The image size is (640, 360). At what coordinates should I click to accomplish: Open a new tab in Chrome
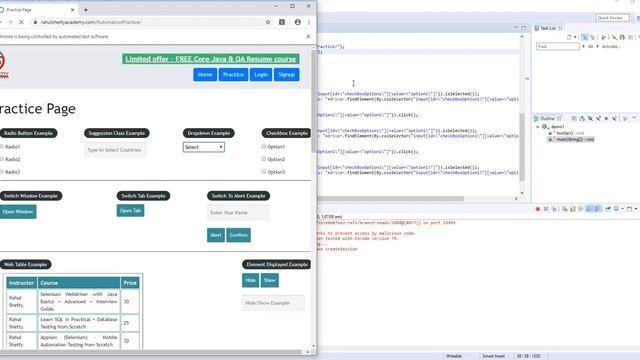tap(86, 9)
